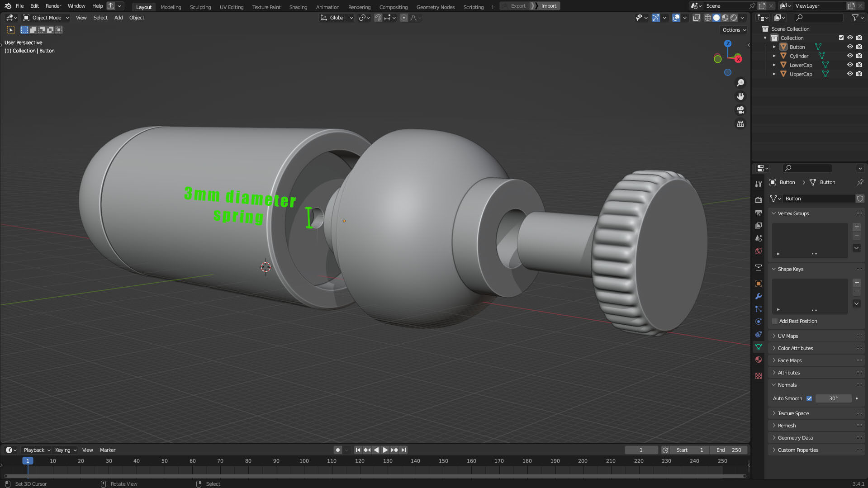Open the Playback dropdown in timeline
The height and width of the screenshot is (488, 868).
(x=37, y=450)
